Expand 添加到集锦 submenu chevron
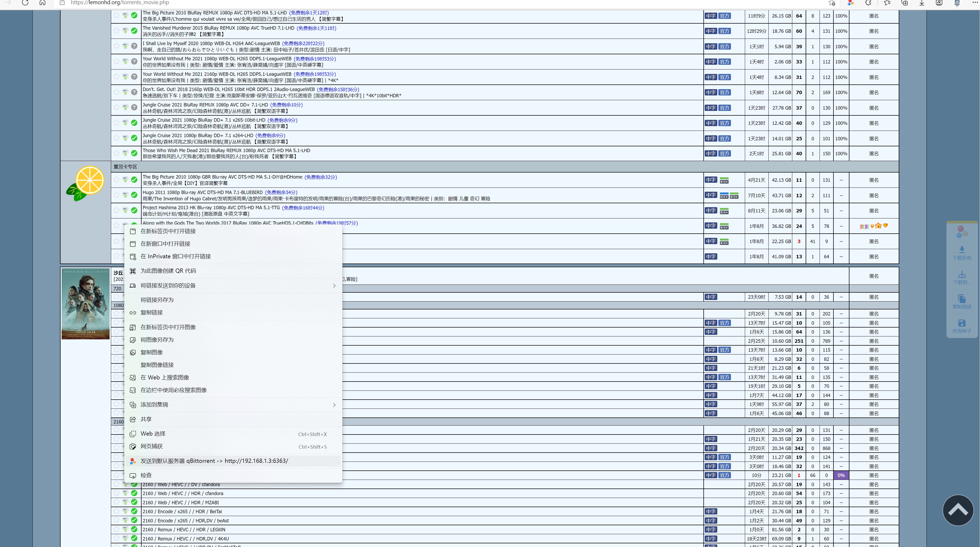 334,405
